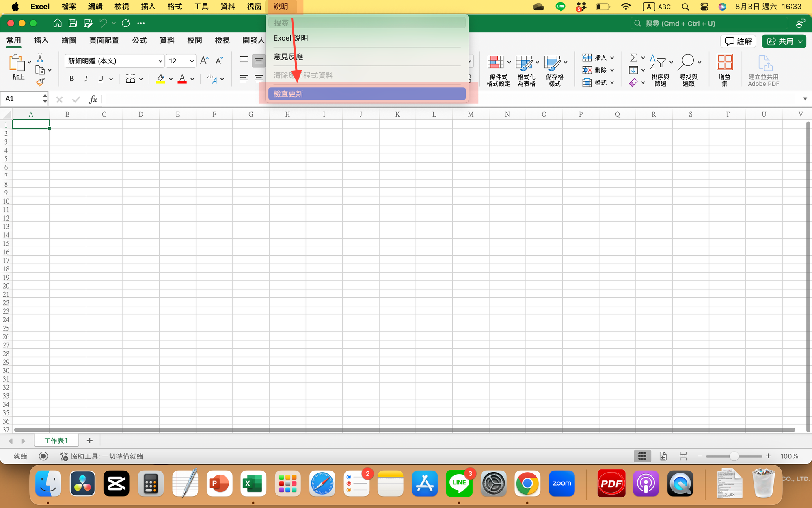Toggle Bold formatting
The height and width of the screenshot is (508, 812).
tap(71, 79)
